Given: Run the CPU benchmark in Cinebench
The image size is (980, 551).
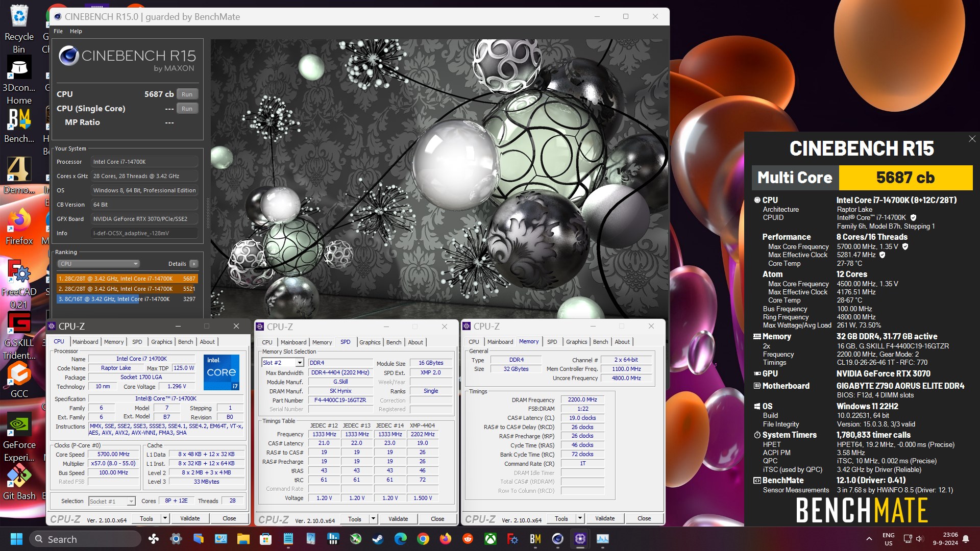Looking at the screenshot, I should [187, 94].
